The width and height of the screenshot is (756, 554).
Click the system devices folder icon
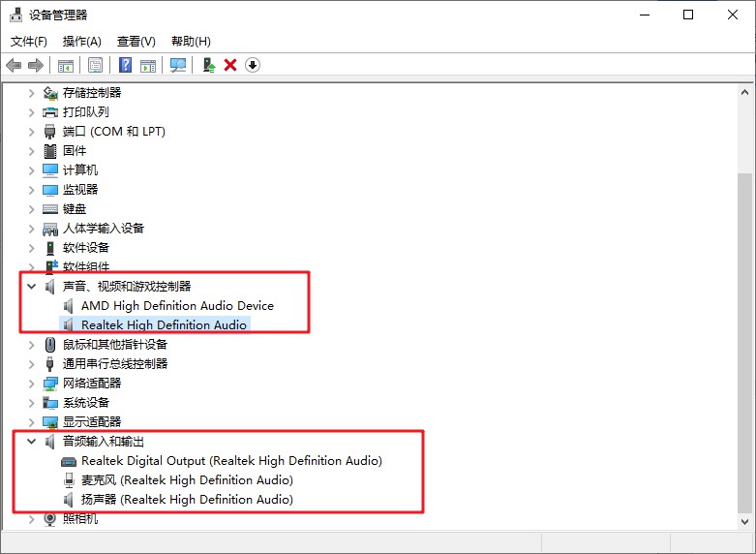pos(50,403)
